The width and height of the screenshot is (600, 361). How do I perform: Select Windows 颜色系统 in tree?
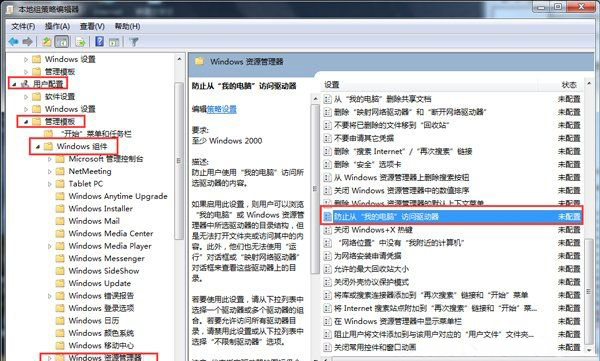click(101, 333)
